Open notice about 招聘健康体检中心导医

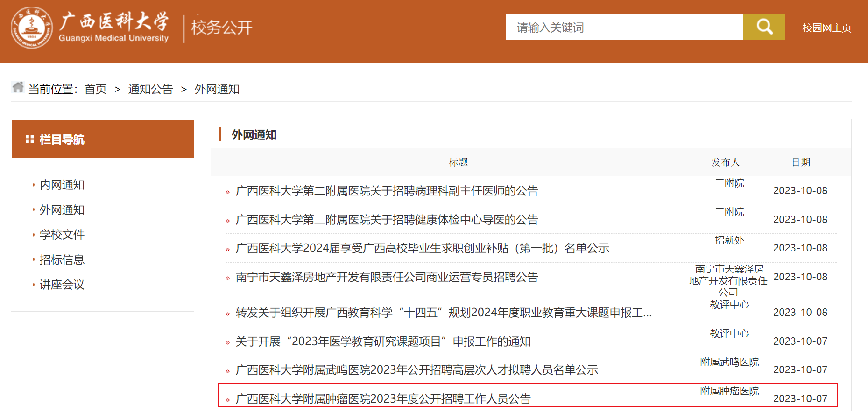[x=387, y=220]
